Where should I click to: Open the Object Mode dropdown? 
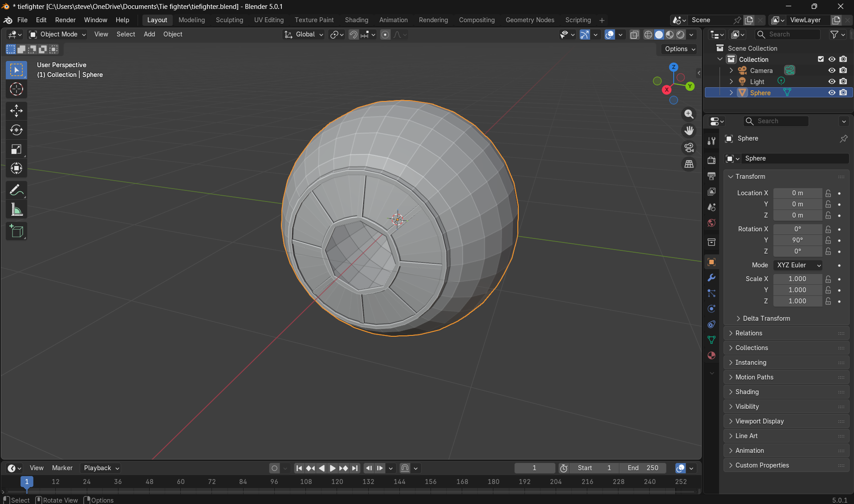pyautogui.click(x=57, y=34)
